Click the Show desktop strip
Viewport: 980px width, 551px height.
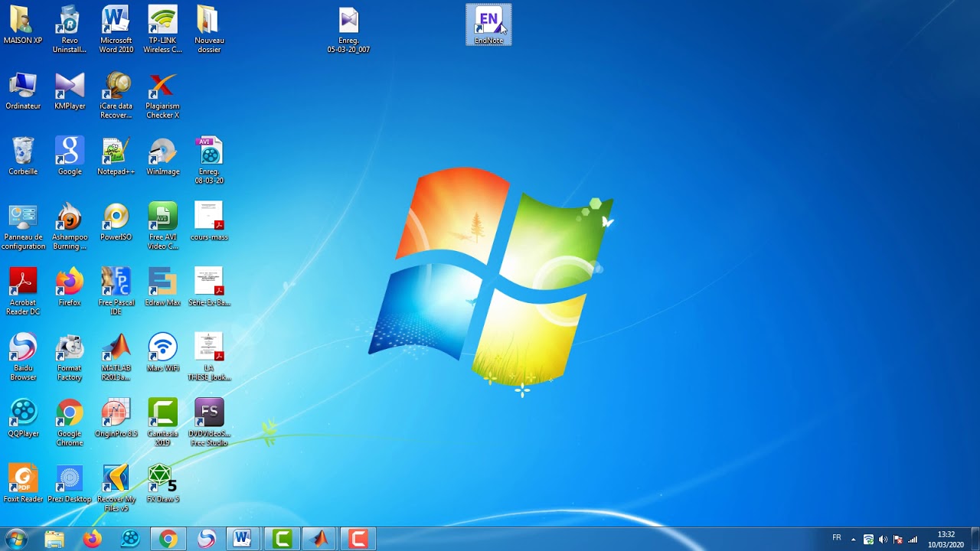coord(975,540)
